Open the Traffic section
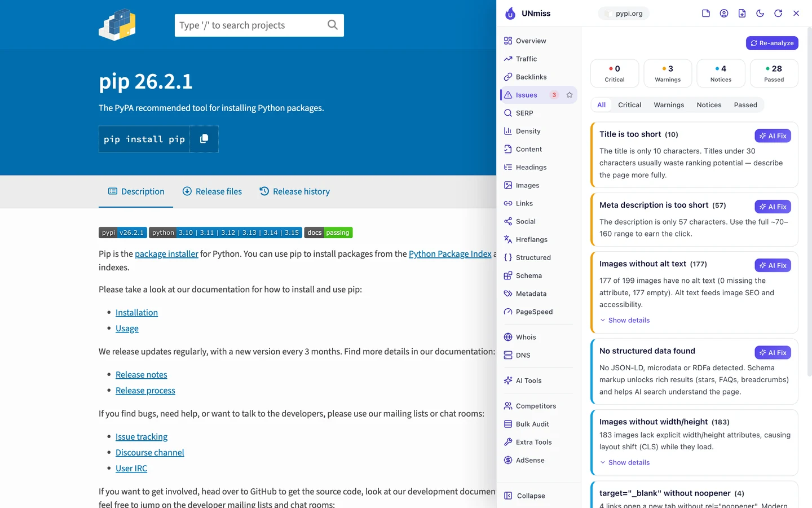This screenshot has height=508, width=812. 539,59
